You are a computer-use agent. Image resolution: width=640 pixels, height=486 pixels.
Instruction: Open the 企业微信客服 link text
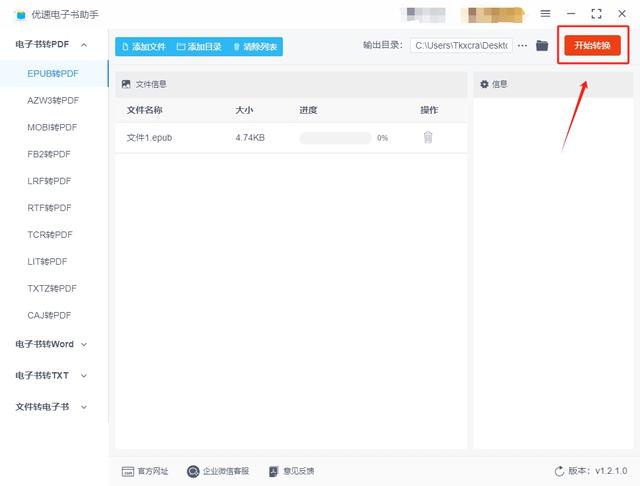226,471
